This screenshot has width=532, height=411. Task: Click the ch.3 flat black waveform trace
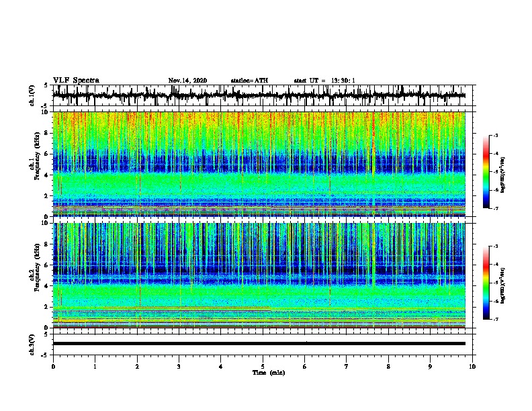click(x=259, y=344)
